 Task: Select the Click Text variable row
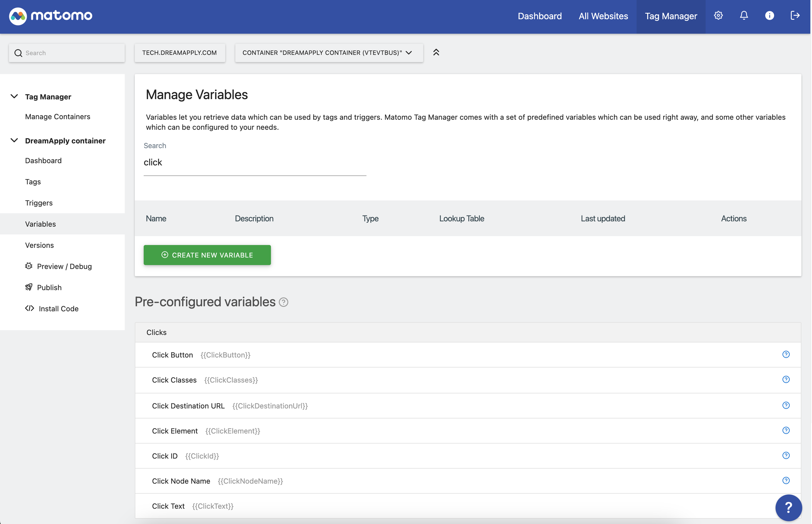pyautogui.click(x=468, y=506)
